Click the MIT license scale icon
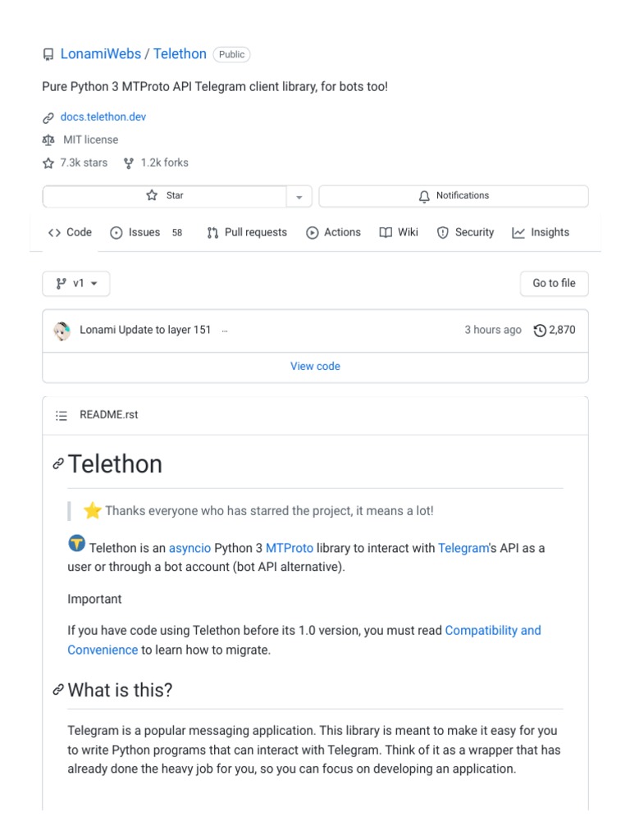 (48, 140)
